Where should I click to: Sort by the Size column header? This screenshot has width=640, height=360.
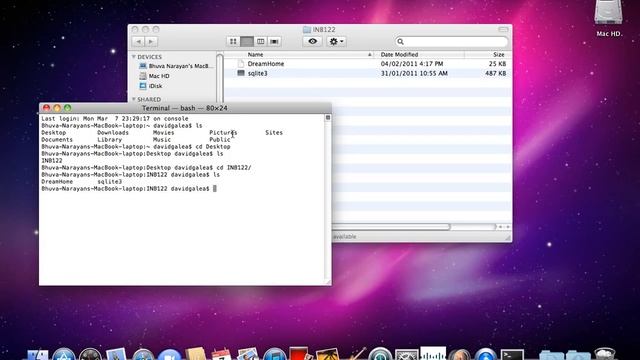488,54
